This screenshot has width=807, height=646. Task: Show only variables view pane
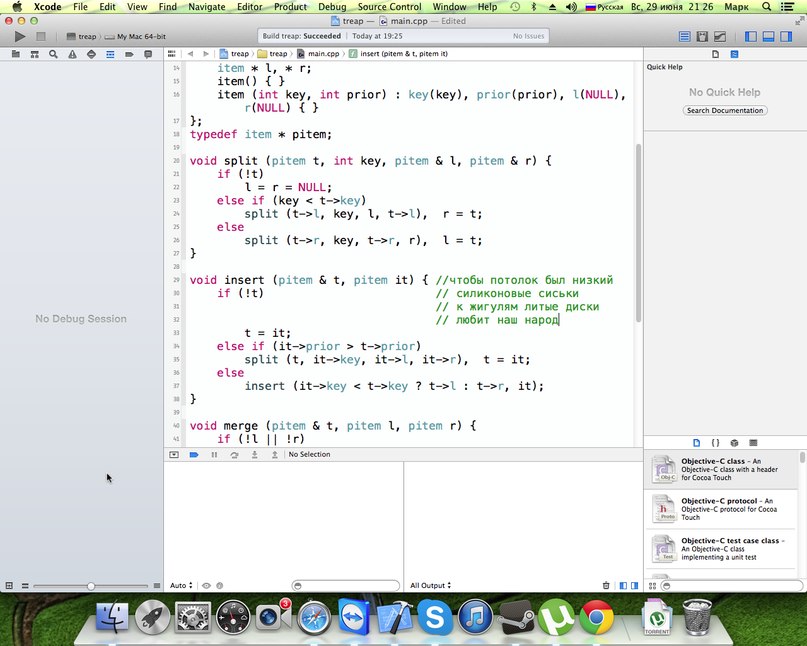tap(623, 585)
